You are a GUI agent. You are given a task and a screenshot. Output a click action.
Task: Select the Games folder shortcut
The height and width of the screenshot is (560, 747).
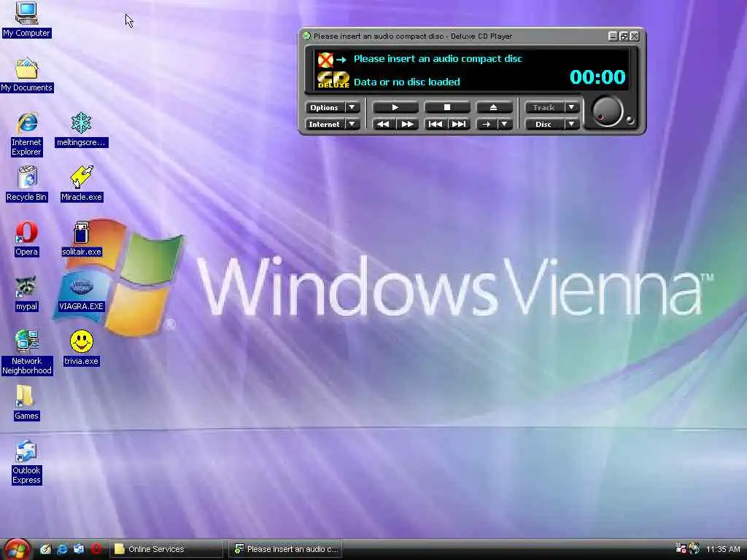tap(27, 402)
